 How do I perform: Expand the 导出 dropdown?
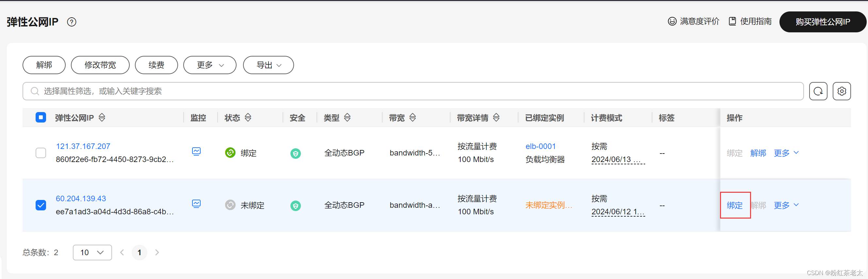(x=268, y=65)
